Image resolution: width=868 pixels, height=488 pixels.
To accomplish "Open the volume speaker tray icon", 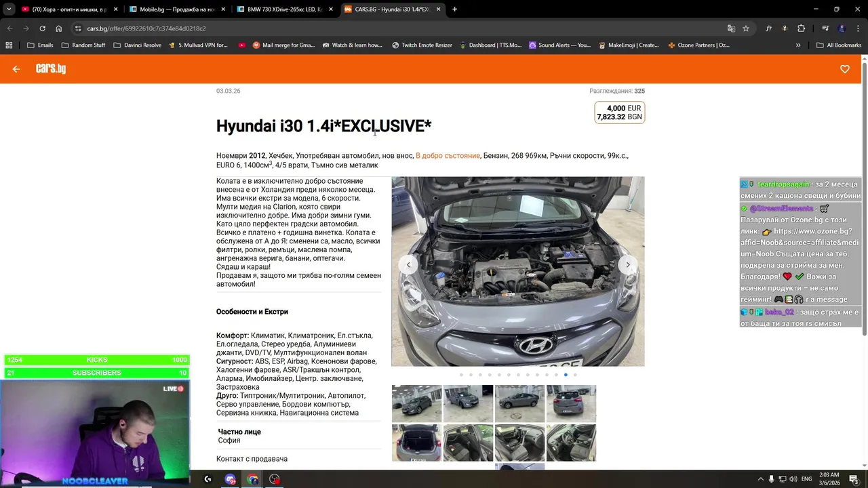I will [x=793, y=479].
